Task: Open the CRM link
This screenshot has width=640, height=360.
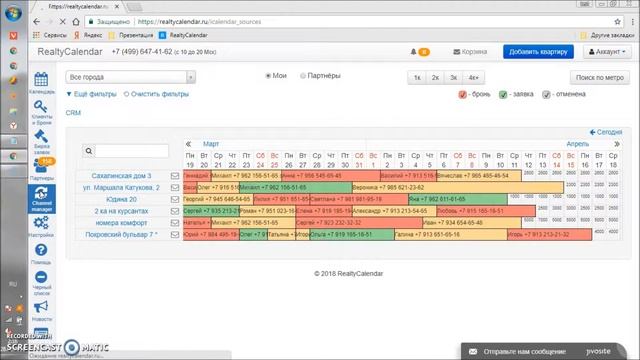Action: 73,113
